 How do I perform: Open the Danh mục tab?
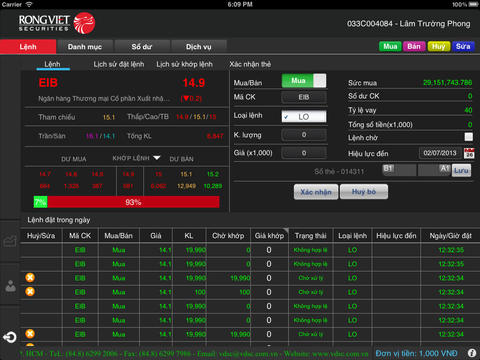point(85,47)
